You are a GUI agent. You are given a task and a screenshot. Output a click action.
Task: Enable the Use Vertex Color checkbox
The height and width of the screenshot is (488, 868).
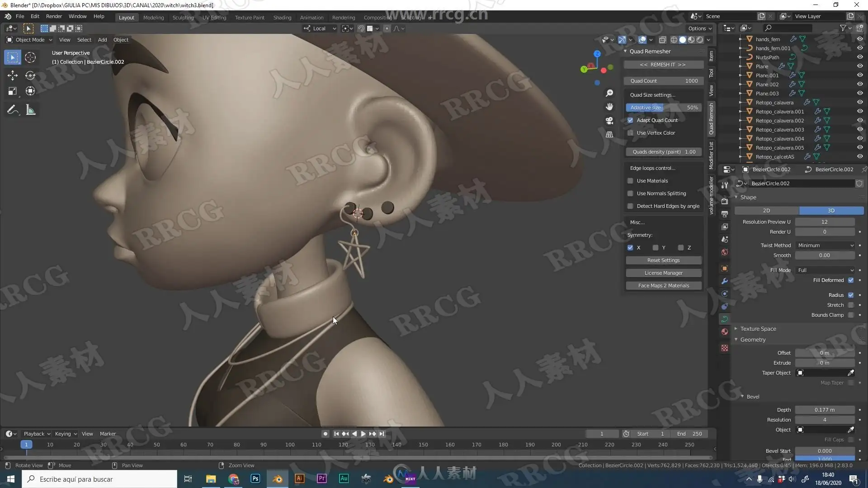pyautogui.click(x=630, y=133)
